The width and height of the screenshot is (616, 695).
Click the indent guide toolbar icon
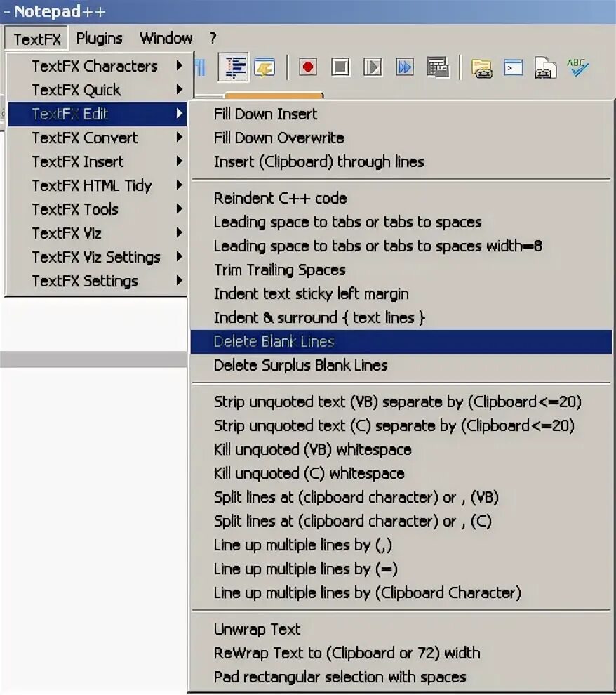click(x=233, y=67)
